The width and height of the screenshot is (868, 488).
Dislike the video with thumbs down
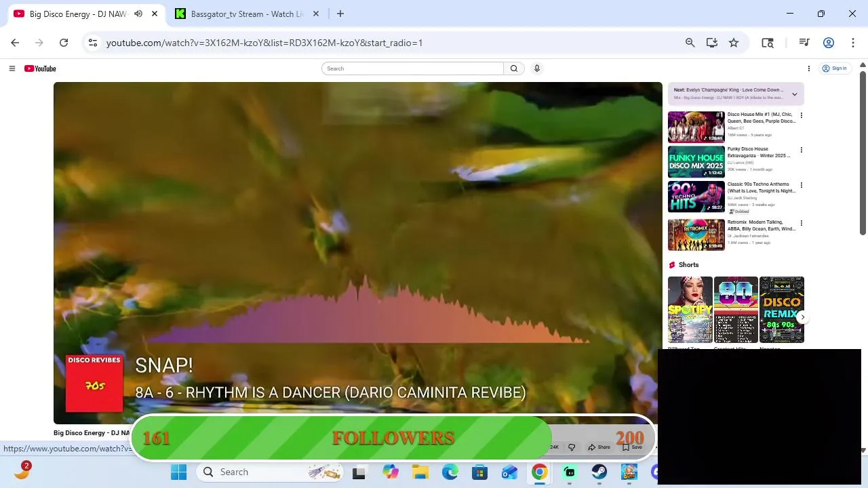pyautogui.click(x=572, y=447)
